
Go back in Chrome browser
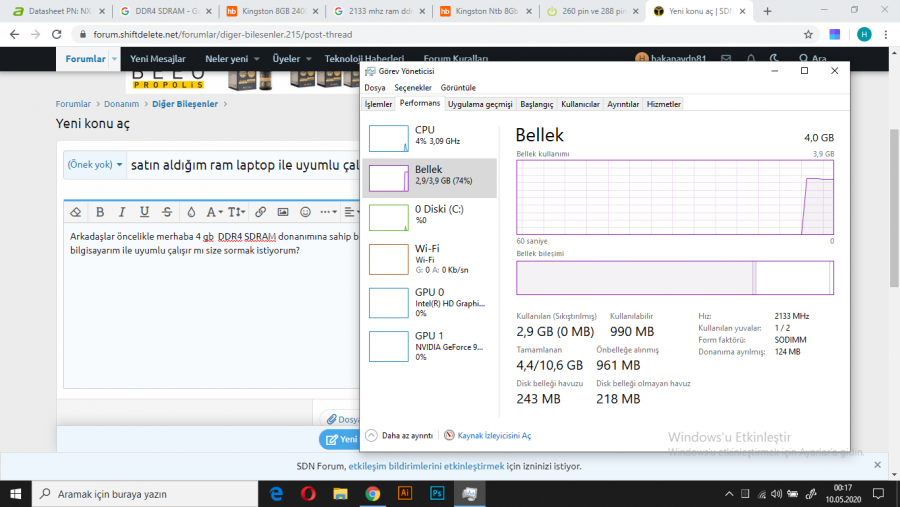coord(14,34)
